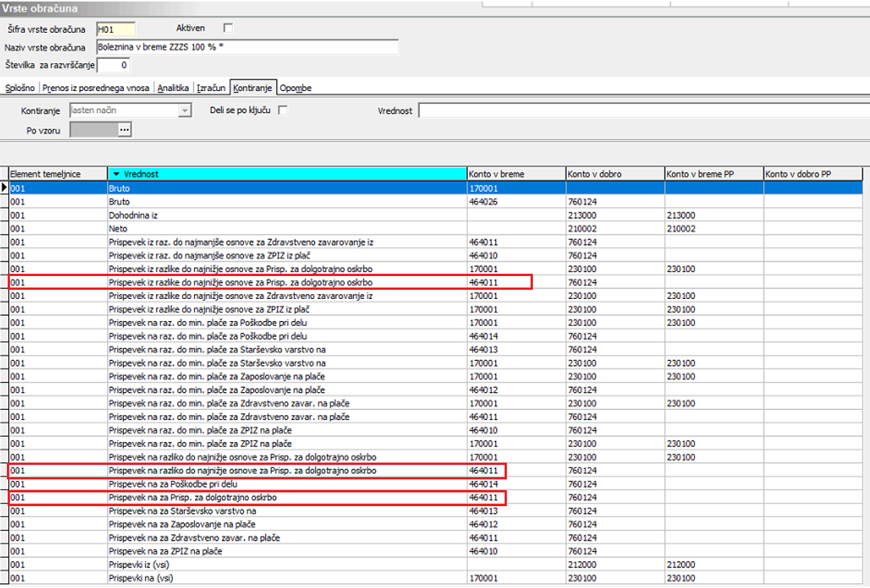
Task: Select Prispevek na za Zdravstveno zavar. na plače row
Action: point(436,538)
